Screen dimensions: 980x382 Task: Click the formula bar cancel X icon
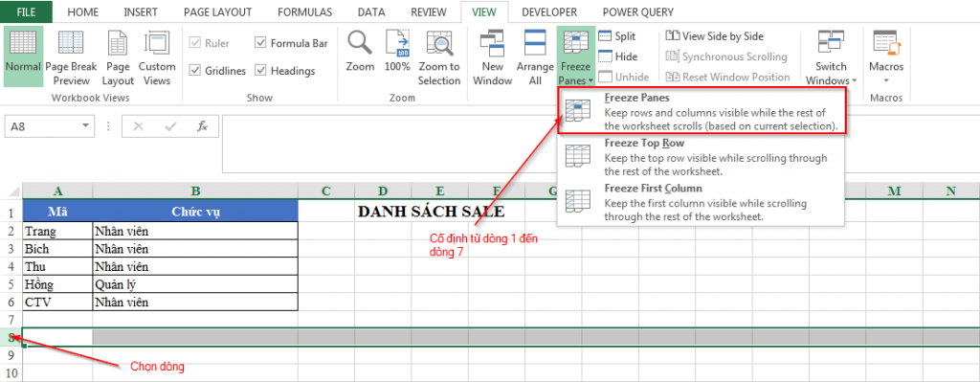click(138, 126)
